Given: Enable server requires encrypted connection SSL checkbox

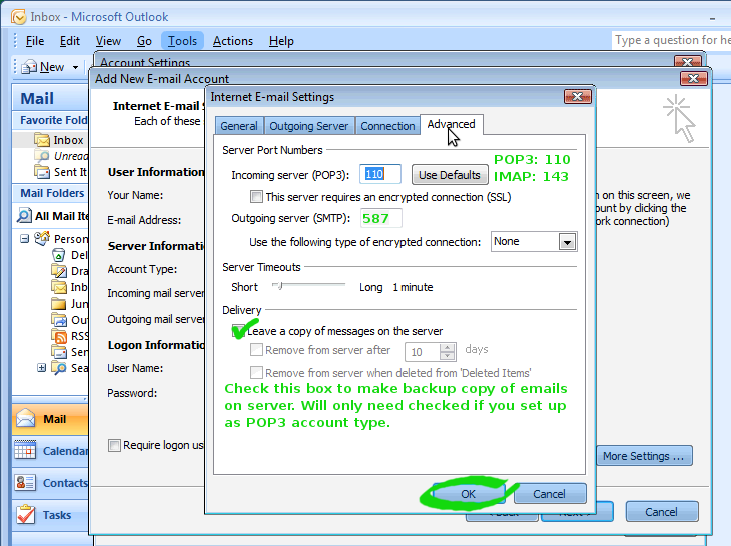Looking at the screenshot, I should [x=256, y=197].
